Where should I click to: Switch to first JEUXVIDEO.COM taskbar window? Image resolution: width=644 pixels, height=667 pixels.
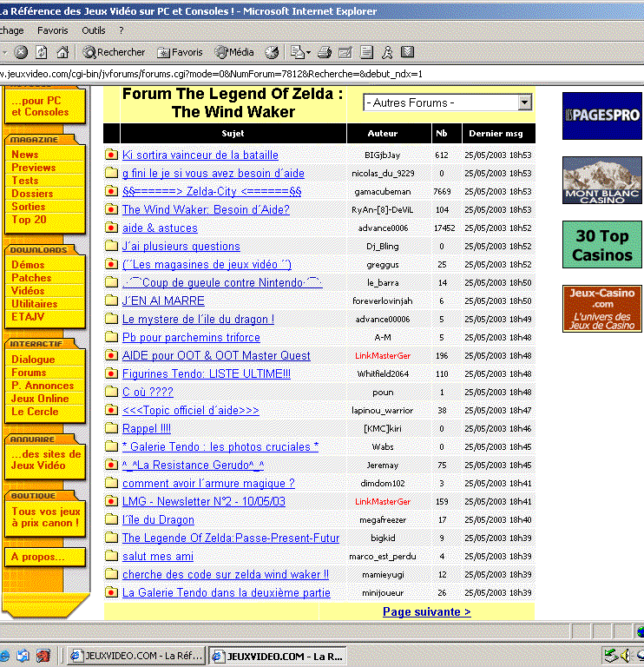pos(136,656)
